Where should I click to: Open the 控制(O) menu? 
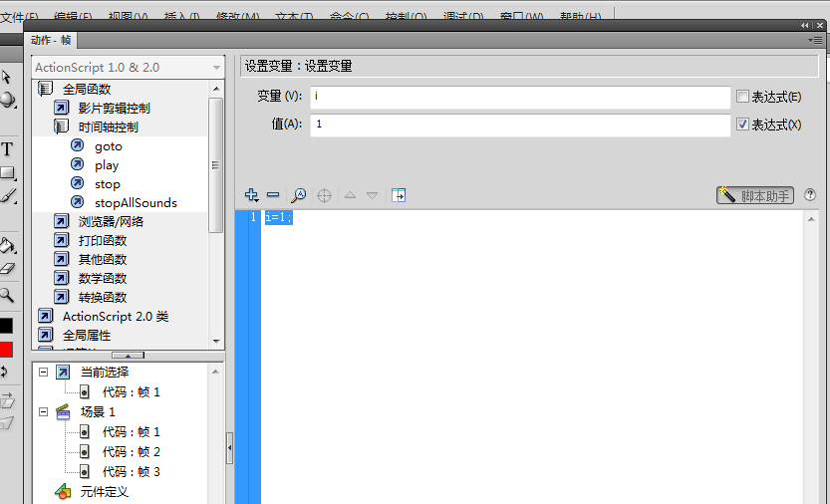pos(406,16)
